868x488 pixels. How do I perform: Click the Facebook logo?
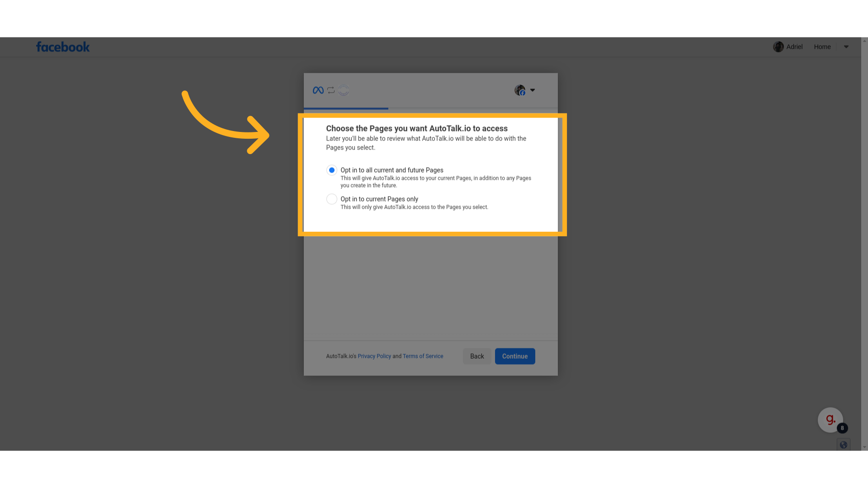click(63, 47)
